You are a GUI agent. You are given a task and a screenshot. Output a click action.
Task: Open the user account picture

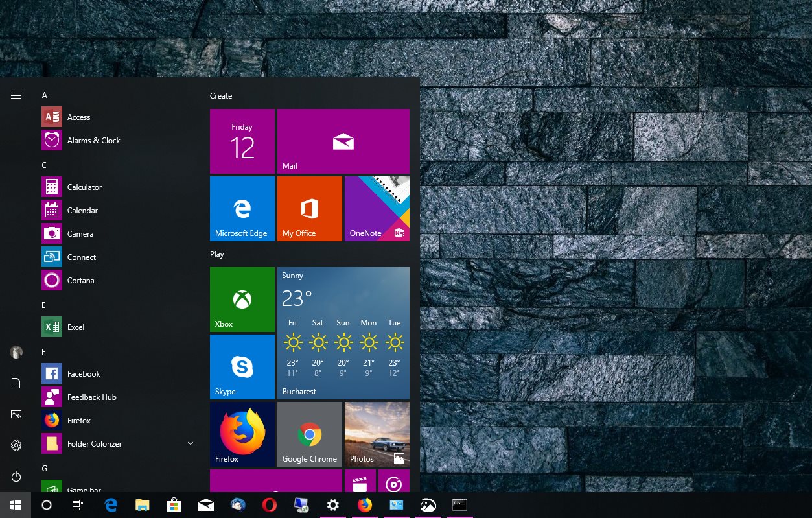click(16, 352)
